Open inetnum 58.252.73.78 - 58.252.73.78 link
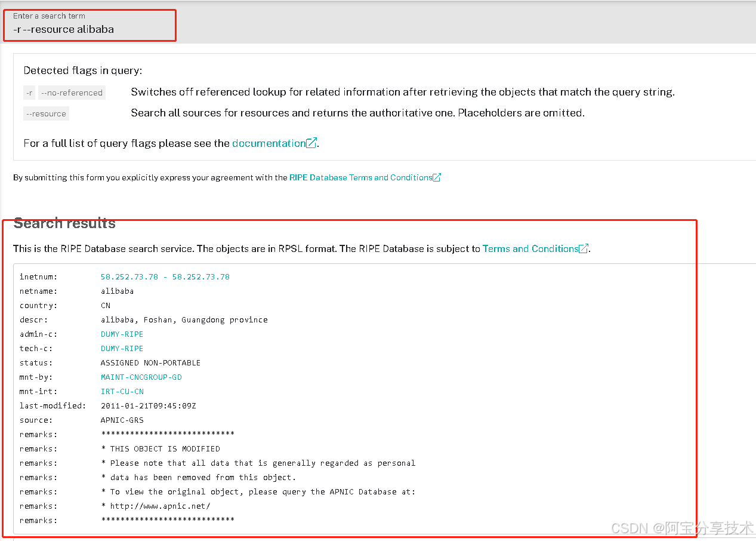This screenshot has width=756, height=541. pyautogui.click(x=165, y=277)
